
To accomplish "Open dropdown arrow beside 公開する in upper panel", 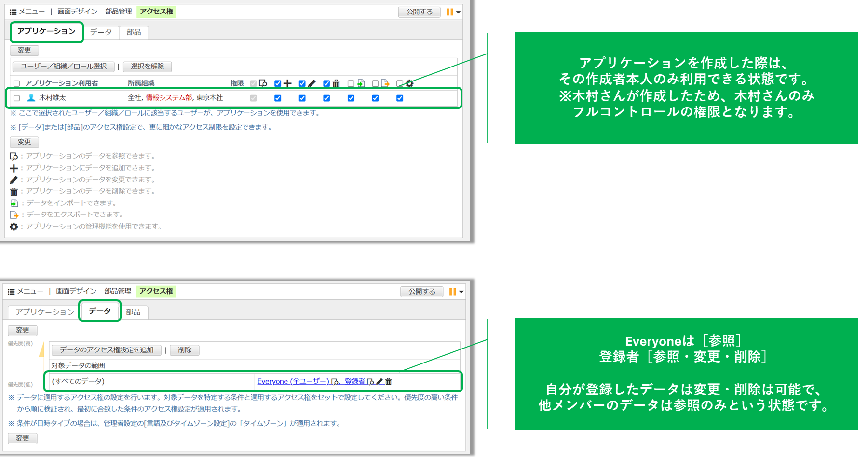I will [x=458, y=12].
